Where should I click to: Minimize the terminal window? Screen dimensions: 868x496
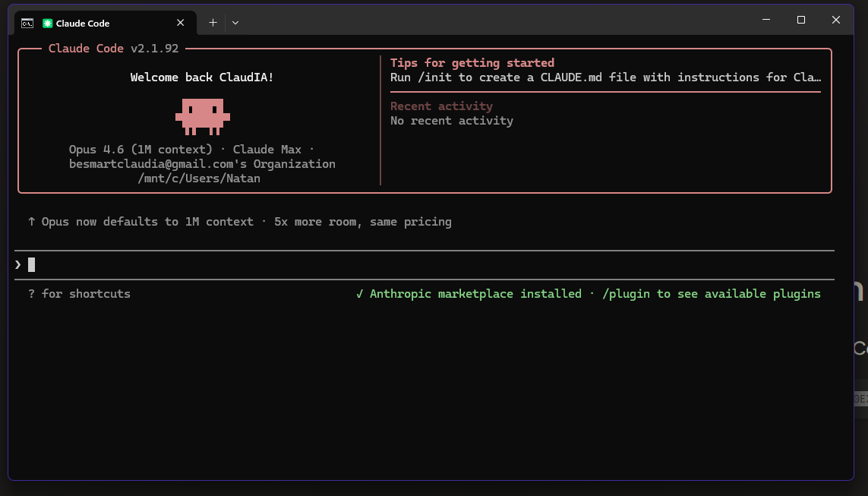[x=766, y=20]
